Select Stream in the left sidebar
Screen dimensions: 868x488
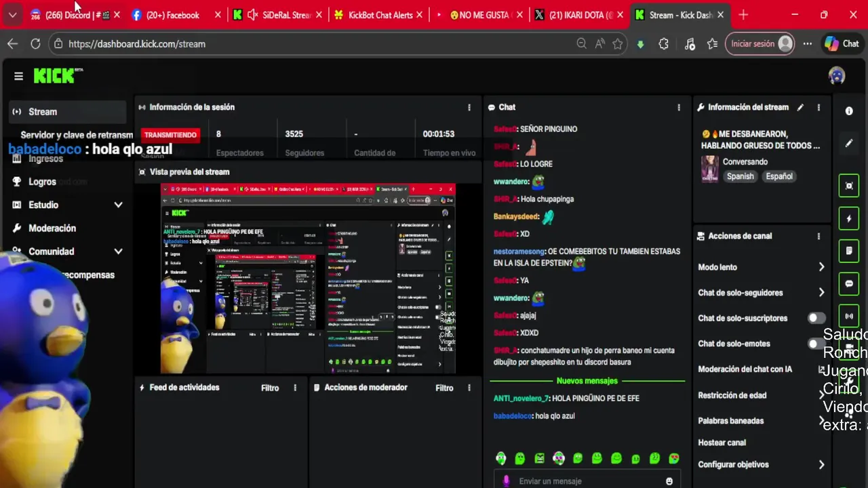pos(68,112)
